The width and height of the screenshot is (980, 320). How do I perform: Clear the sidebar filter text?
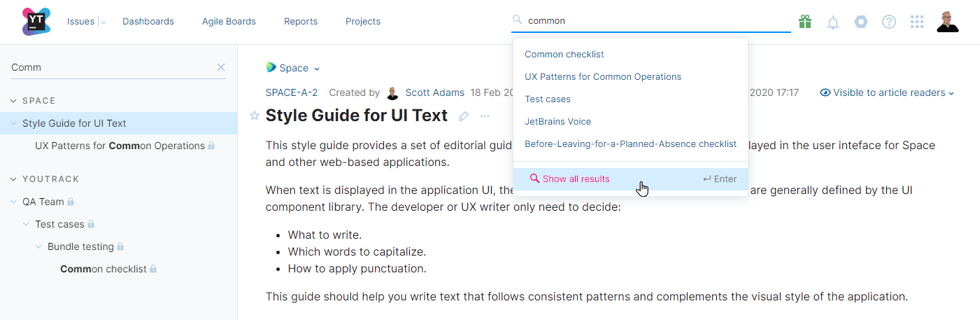point(221,67)
